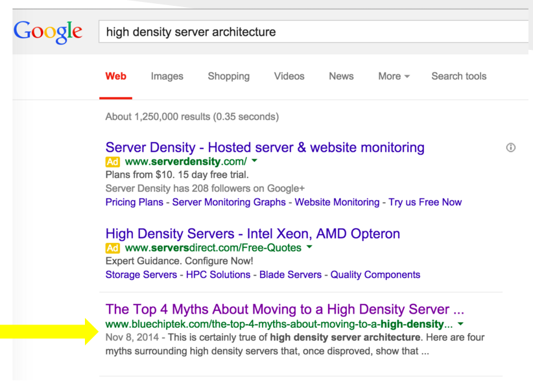Open the More search options menu

click(394, 76)
